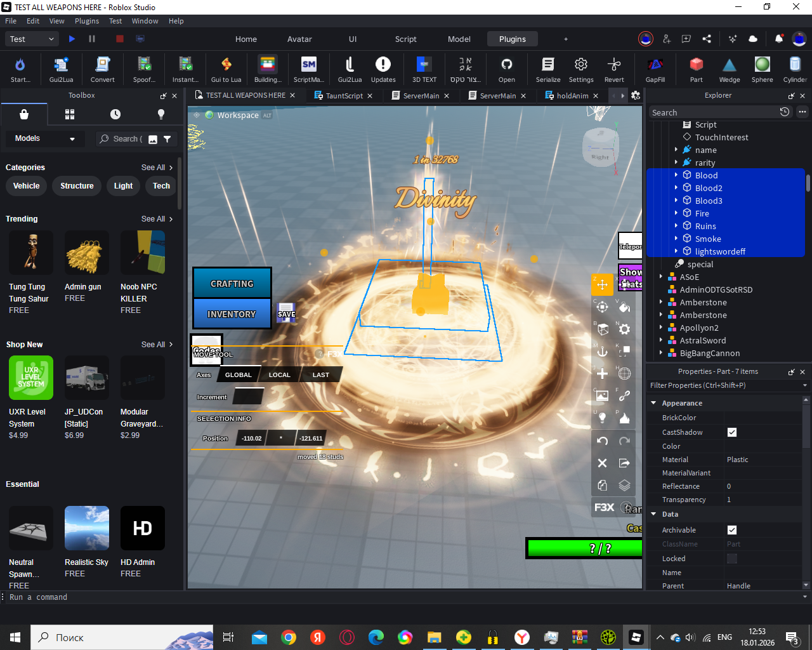
Task: Open the TauntScript editor tab
Action: (x=344, y=96)
